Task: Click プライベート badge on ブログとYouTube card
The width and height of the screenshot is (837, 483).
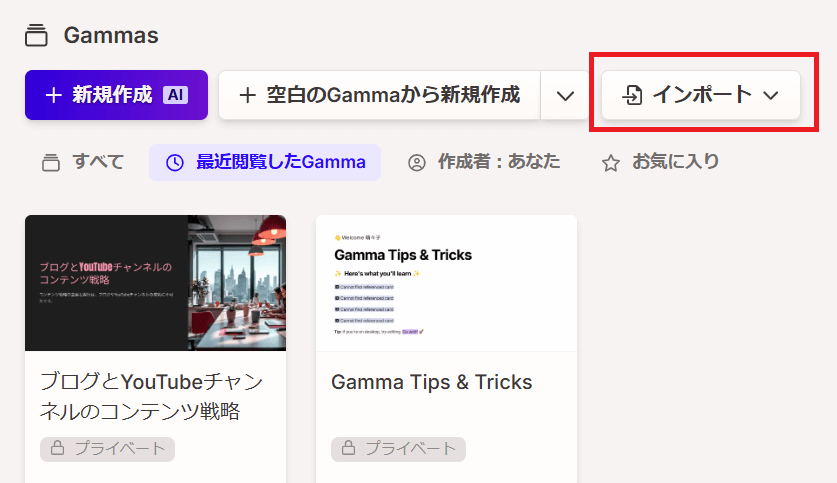Action: (107, 449)
